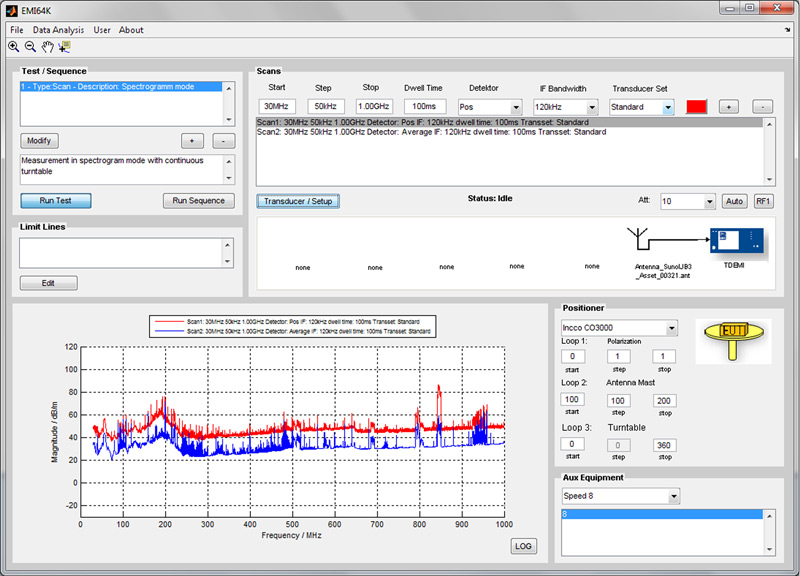Toggle the LOG axis button

click(523, 546)
